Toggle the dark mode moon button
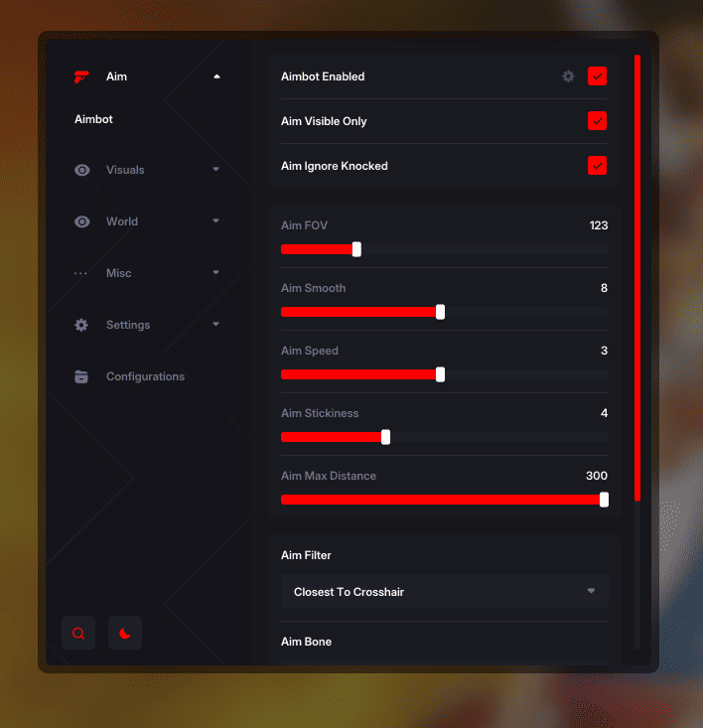The image size is (703, 728). point(125,633)
